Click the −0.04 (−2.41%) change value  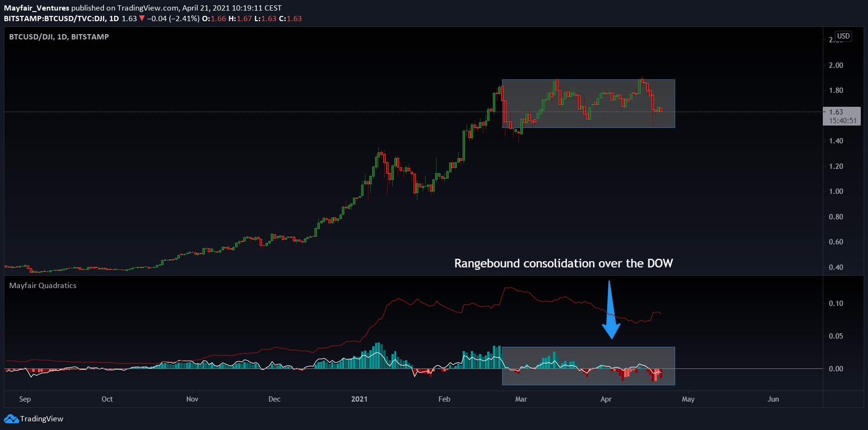click(173, 18)
